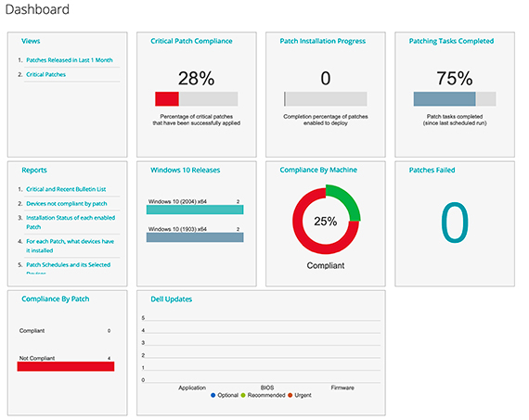Click the 75% tasks completed value
Viewport: 529px width, 420px height.
pos(455,78)
